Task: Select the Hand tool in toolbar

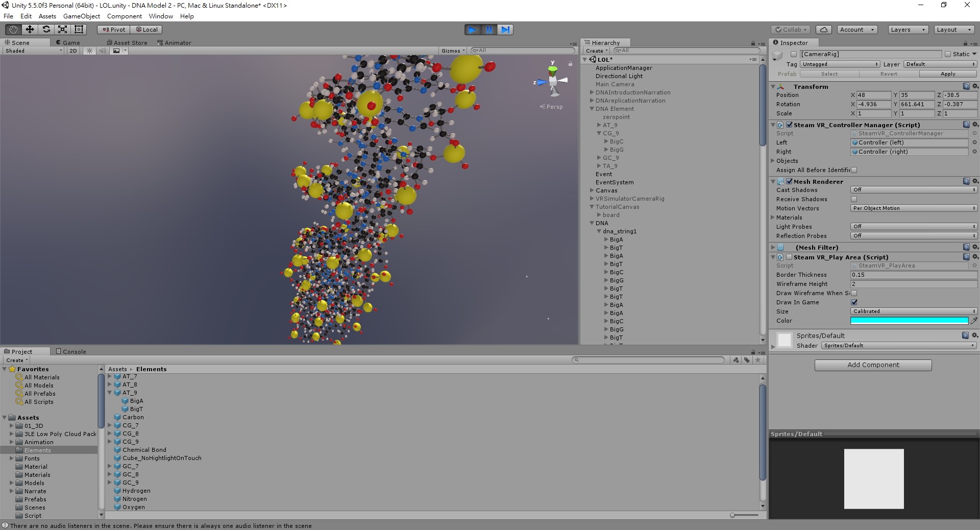Action: (13, 30)
